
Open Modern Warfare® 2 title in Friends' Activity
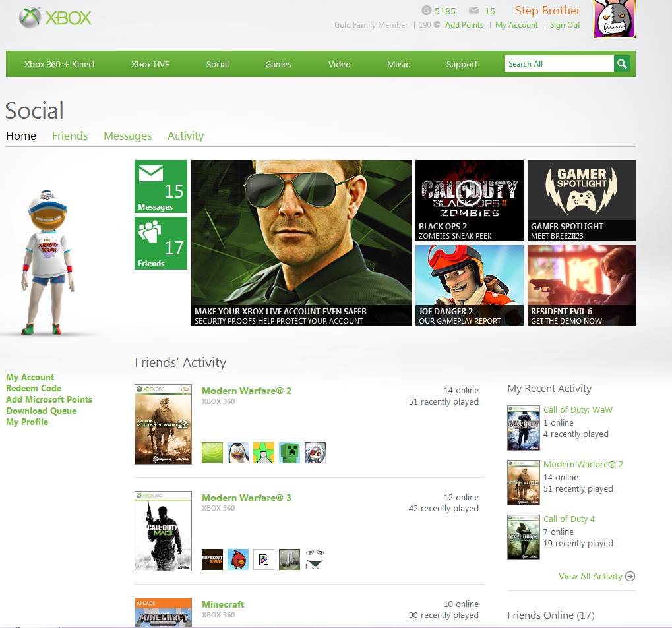(247, 391)
